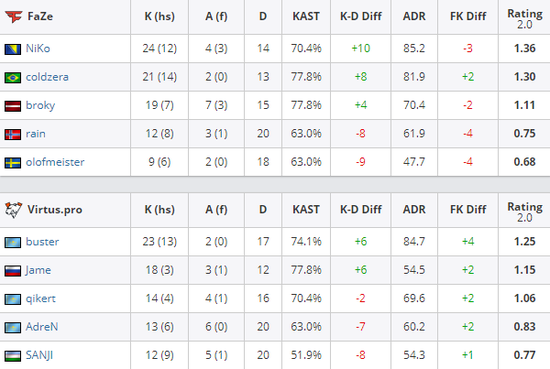Select Virtus.pro table's FK Diff column header
The image size is (550, 369).
[468, 210]
